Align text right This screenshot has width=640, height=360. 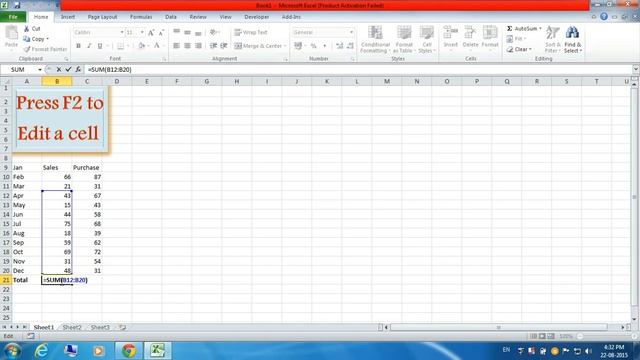(x=198, y=46)
